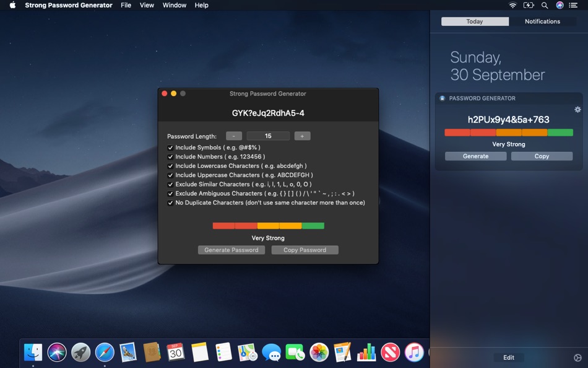Open Password Generator widget settings gear

(577, 110)
